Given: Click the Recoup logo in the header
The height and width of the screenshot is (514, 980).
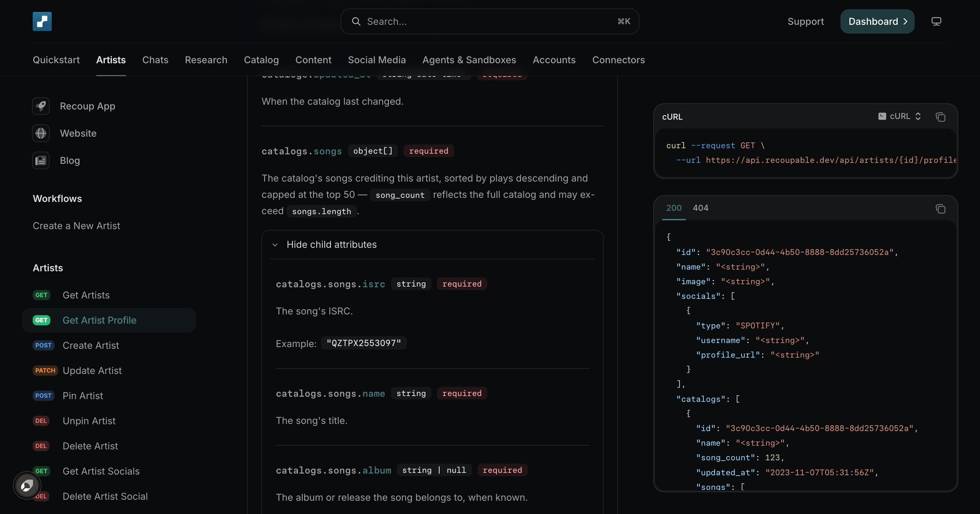Looking at the screenshot, I should point(42,21).
